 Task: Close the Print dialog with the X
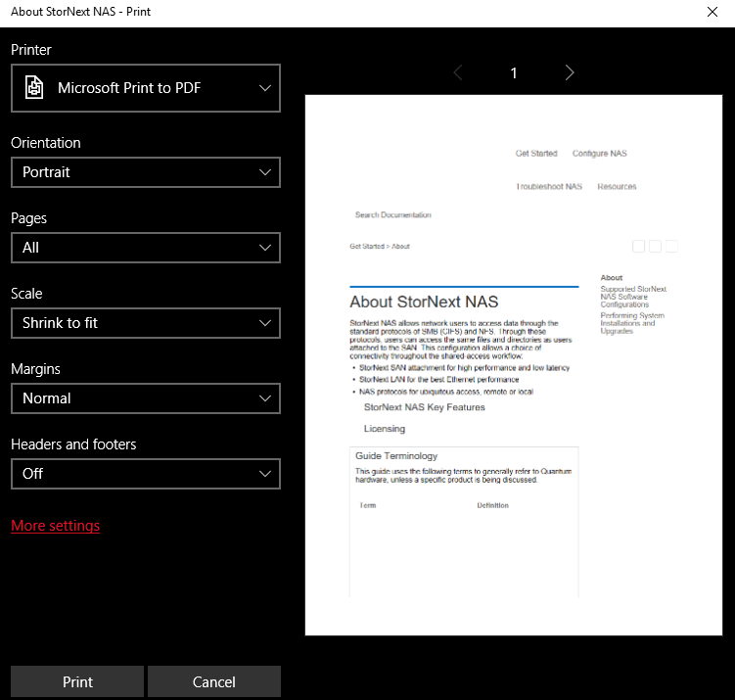pyautogui.click(x=712, y=12)
